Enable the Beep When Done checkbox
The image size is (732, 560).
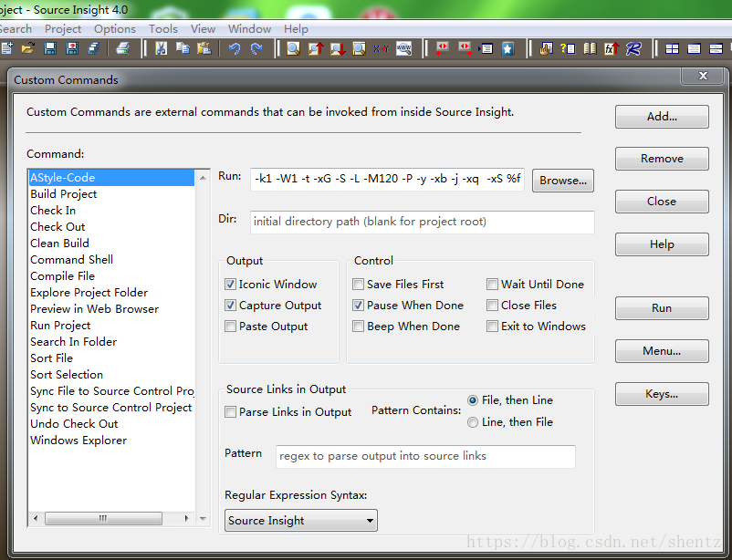(358, 327)
